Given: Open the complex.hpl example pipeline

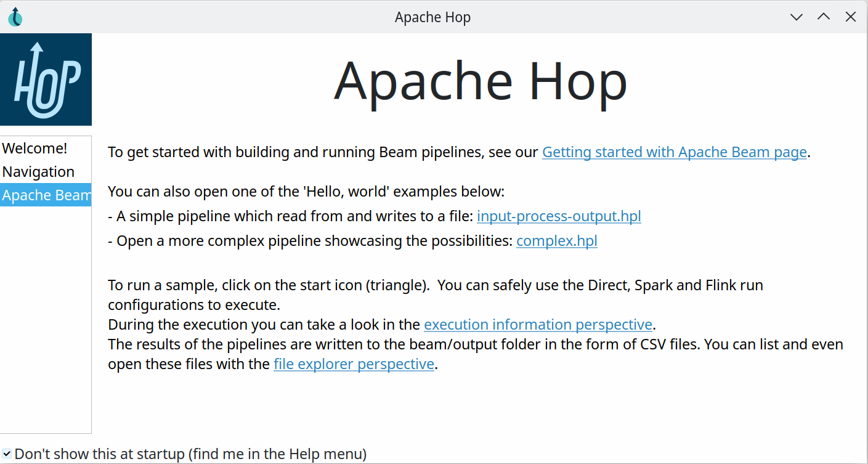Looking at the screenshot, I should (x=556, y=241).
